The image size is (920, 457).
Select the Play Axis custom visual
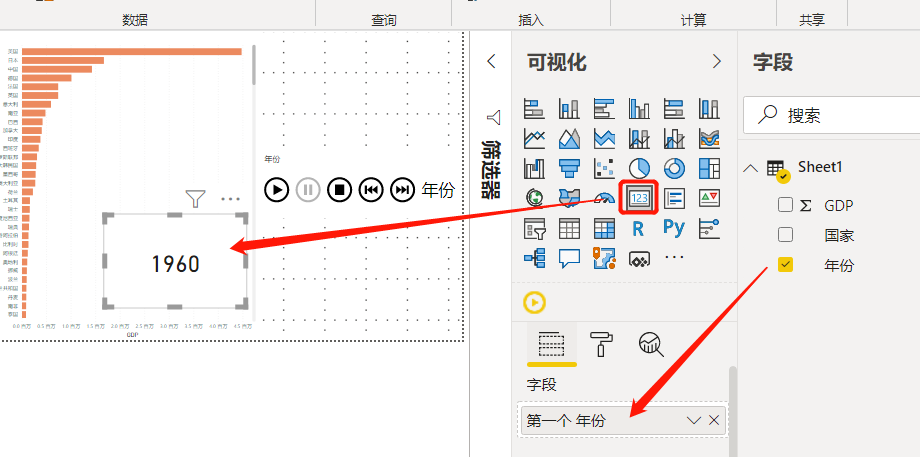[x=534, y=303]
